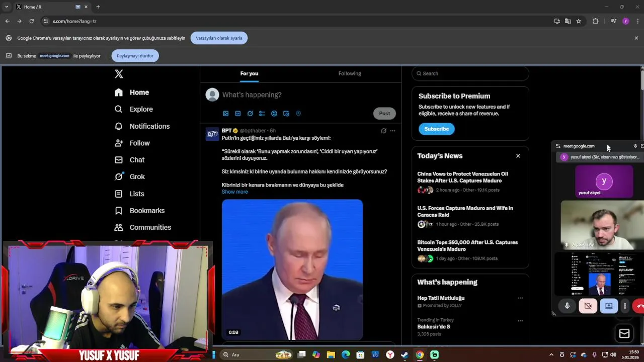Click the add media icon in composer
The width and height of the screenshot is (644, 362).
(226, 114)
